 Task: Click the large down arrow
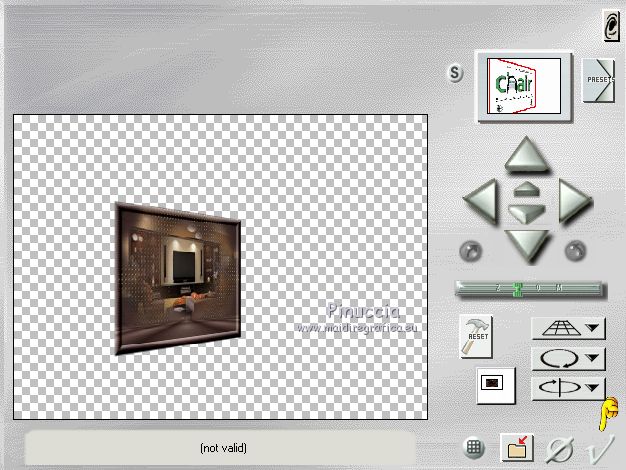[527, 246]
